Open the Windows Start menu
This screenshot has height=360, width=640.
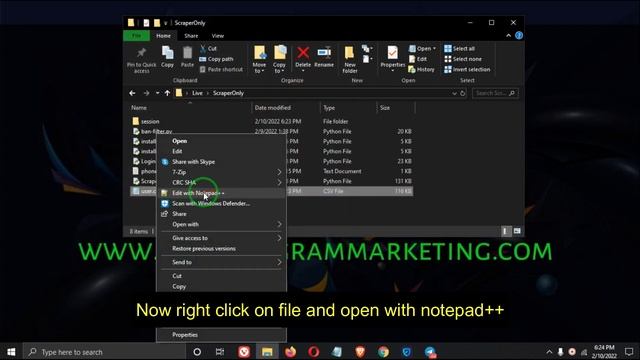11,351
